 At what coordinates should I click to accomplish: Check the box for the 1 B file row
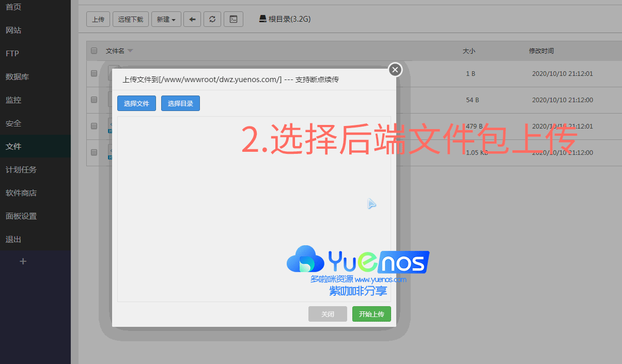[x=94, y=73]
